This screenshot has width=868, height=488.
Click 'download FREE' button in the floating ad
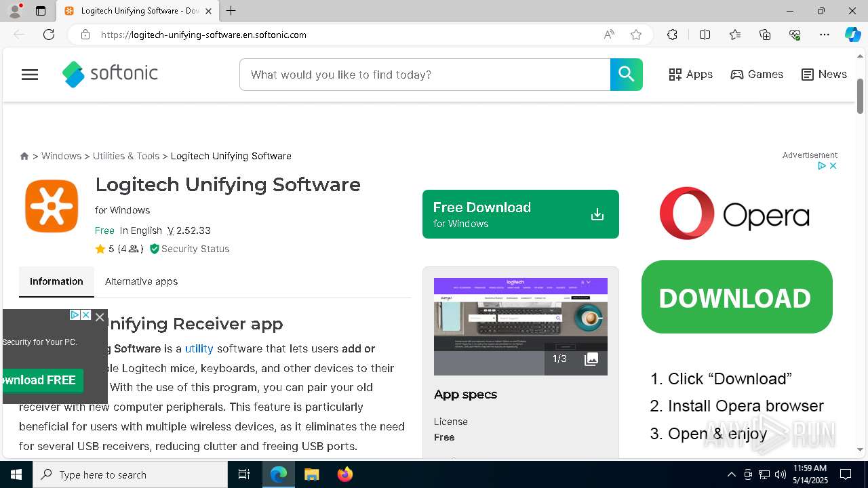(42, 380)
